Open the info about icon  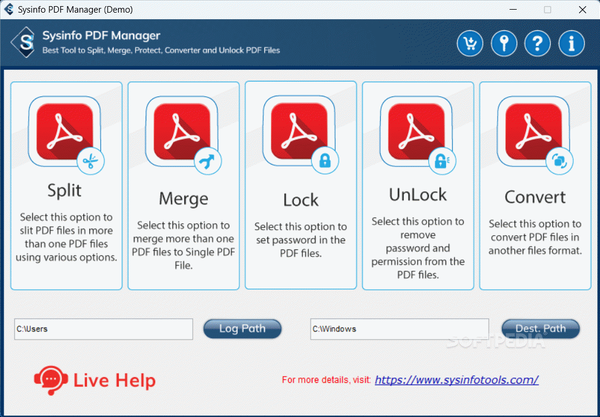coord(572,44)
